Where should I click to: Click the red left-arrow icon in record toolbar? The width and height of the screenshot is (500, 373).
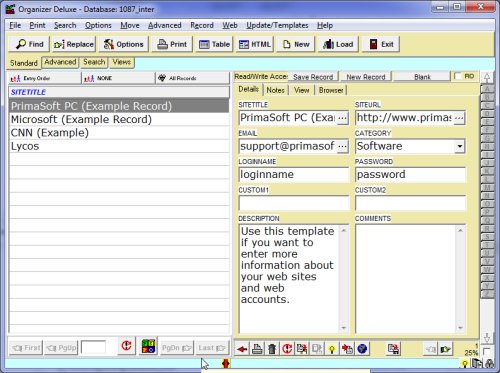tap(242, 349)
